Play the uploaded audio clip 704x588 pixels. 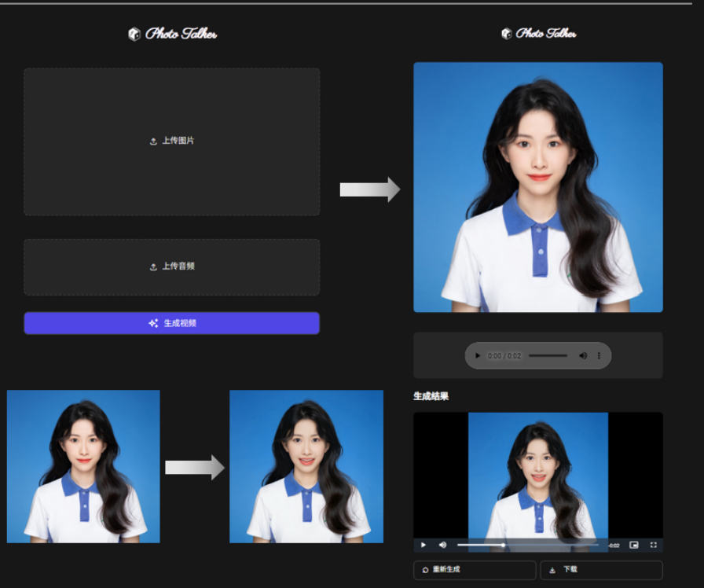click(477, 356)
